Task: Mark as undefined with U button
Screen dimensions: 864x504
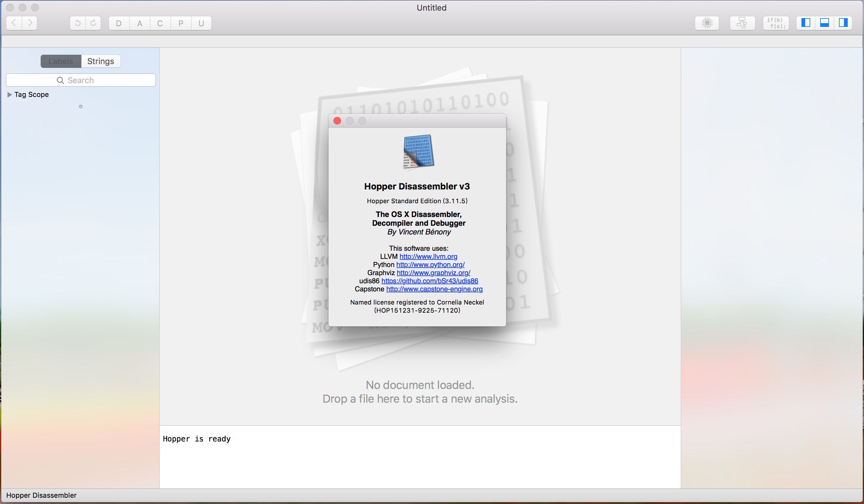Action: tap(201, 23)
